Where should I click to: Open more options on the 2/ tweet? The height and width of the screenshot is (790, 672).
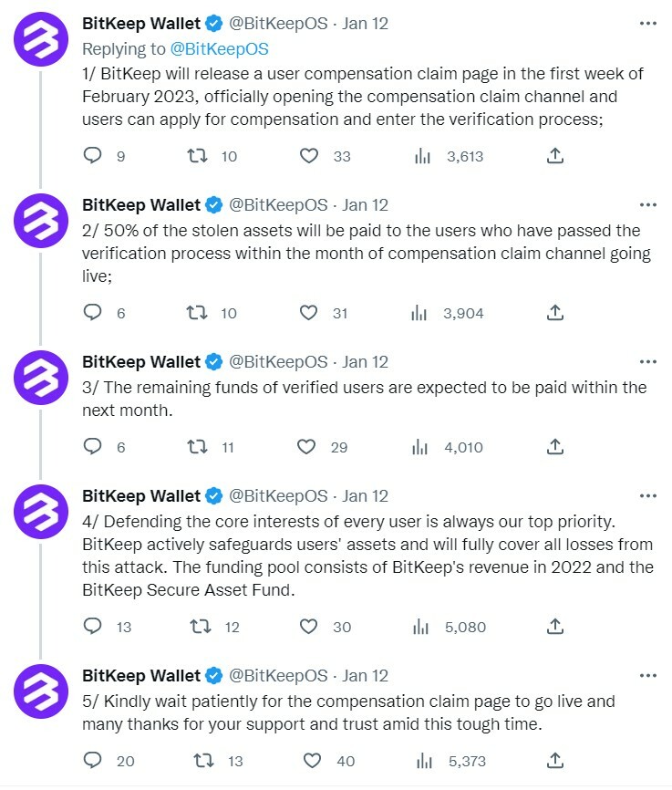647,204
